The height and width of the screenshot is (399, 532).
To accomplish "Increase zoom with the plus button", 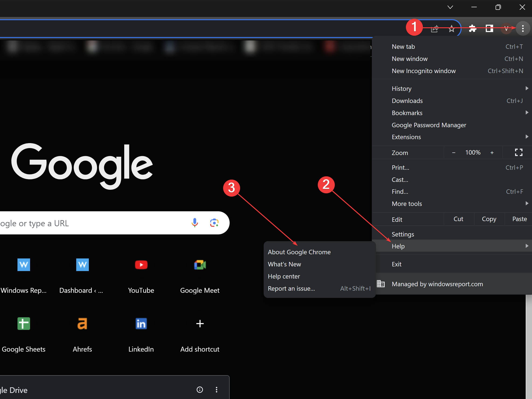I will [492, 153].
